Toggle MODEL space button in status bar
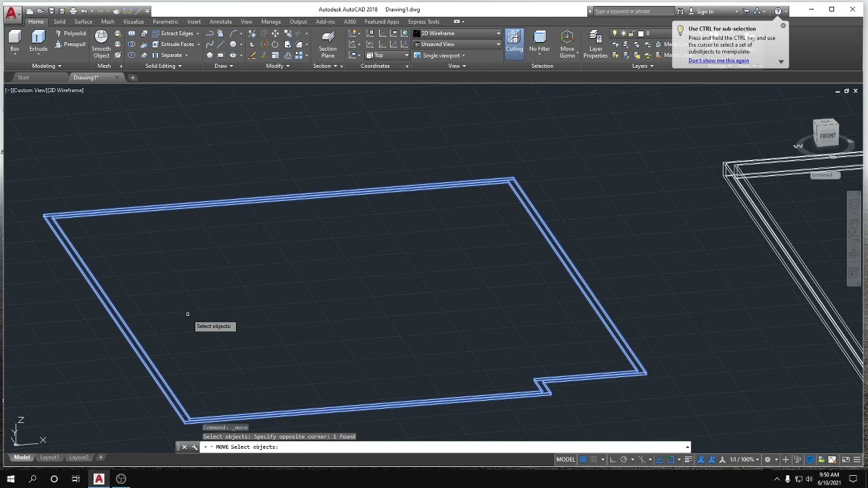The image size is (868, 488). 566,460
